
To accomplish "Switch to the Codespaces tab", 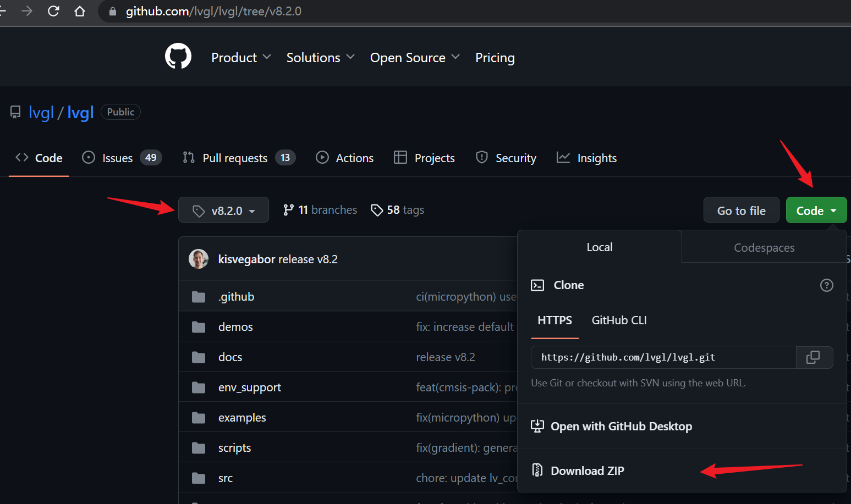I will (x=764, y=248).
